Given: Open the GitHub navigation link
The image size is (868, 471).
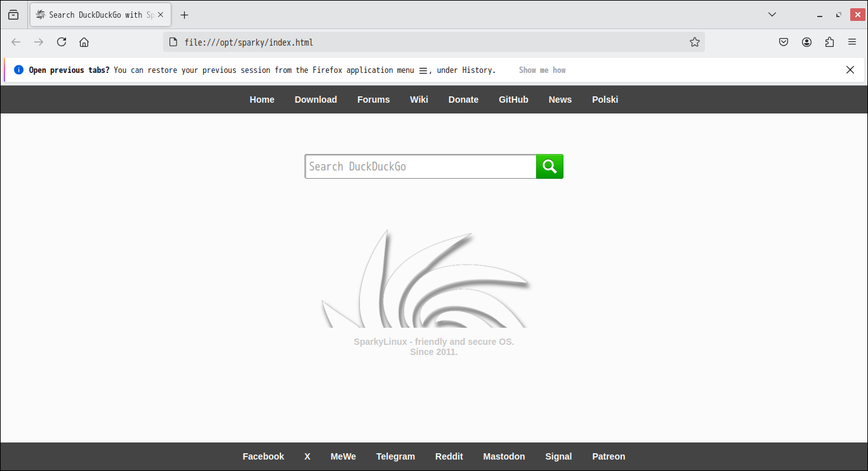Looking at the screenshot, I should (513, 100).
